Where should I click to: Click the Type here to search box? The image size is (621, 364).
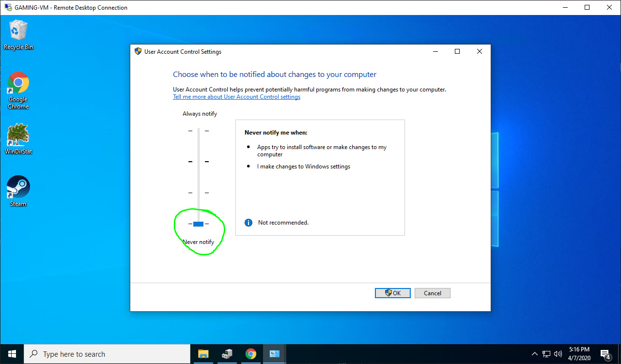[107, 354]
